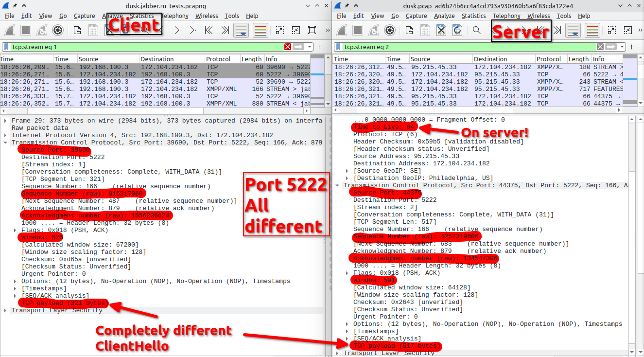Open capture options in the client window
The width and height of the screenshot is (644, 357).
point(58,30)
